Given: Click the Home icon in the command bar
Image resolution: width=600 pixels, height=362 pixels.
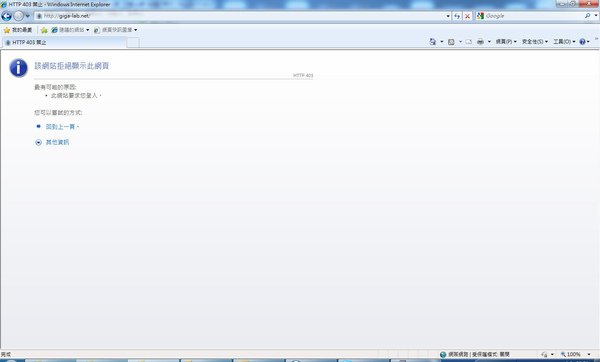Looking at the screenshot, I should (433, 42).
